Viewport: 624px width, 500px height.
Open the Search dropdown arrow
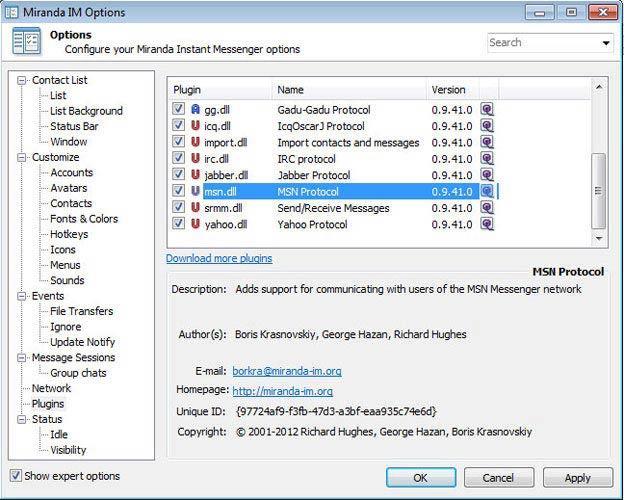pos(606,43)
